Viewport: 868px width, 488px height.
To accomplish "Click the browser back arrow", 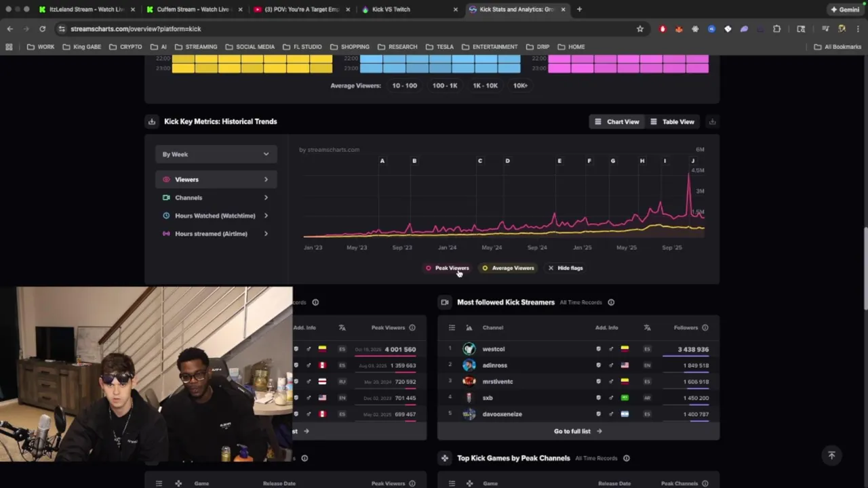I will (9, 29).
